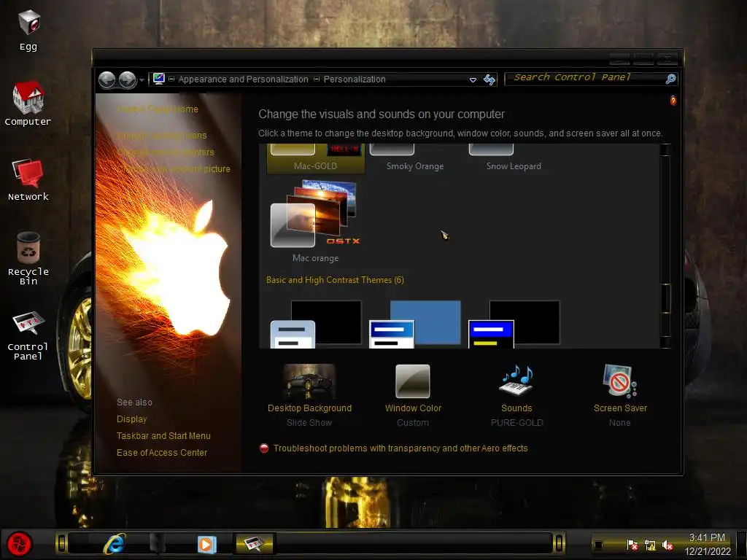Viewport: 747px width, 560px height.
Task: Open Ease of Access Center link
Action: 162,452
